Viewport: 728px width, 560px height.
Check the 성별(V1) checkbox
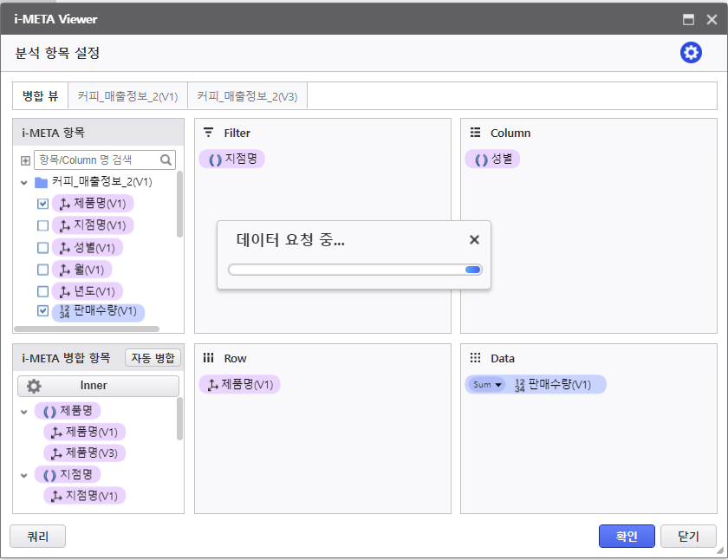coord(42,248)
